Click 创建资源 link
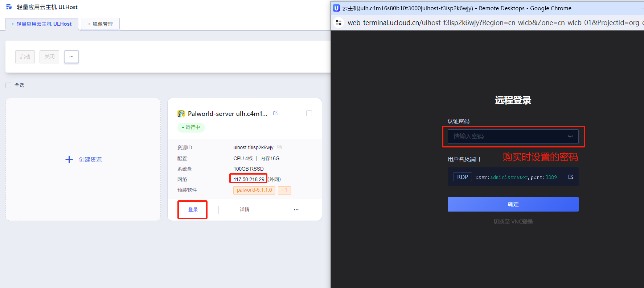Image resolution: width=644 pixels, height=288 pixels. 90,159
